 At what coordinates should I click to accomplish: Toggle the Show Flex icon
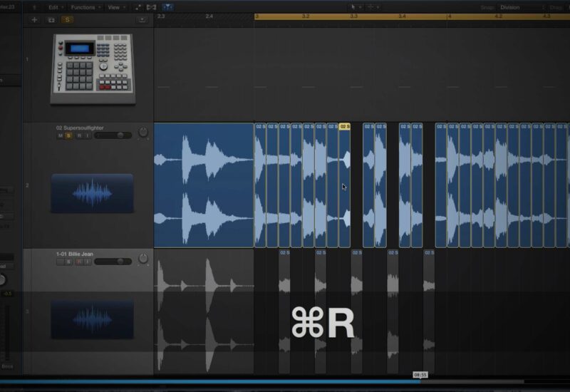pos(151,7)
